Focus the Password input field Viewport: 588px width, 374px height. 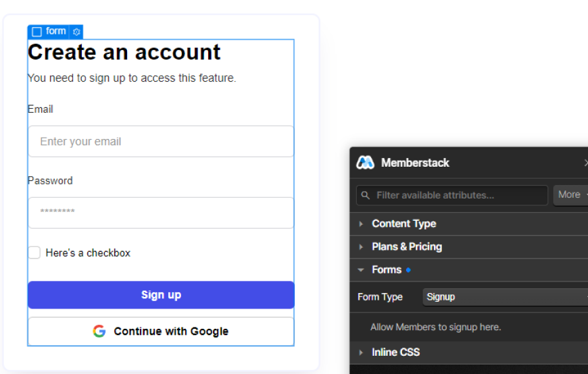161,213
